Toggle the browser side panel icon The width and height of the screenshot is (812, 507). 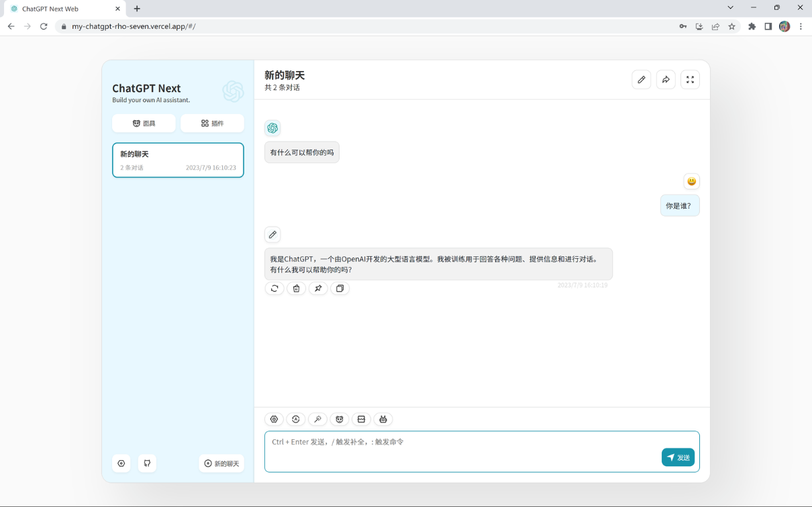768,27
